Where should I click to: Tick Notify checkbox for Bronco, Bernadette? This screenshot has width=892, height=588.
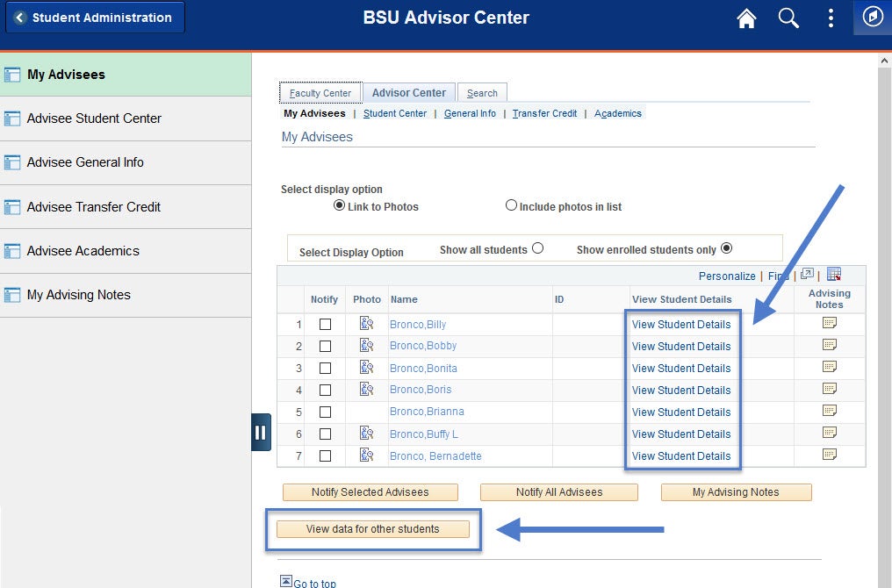pos(325,456)
